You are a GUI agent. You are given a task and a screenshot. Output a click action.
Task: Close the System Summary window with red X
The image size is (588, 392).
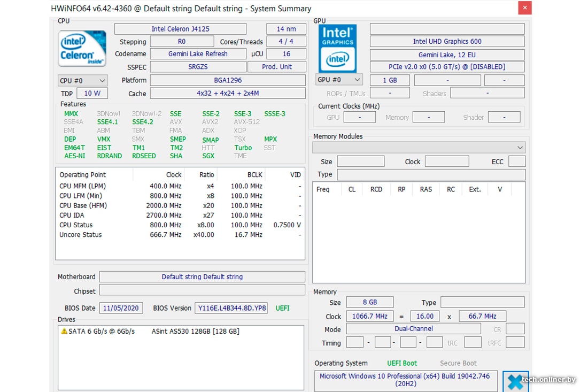[525, 8]
